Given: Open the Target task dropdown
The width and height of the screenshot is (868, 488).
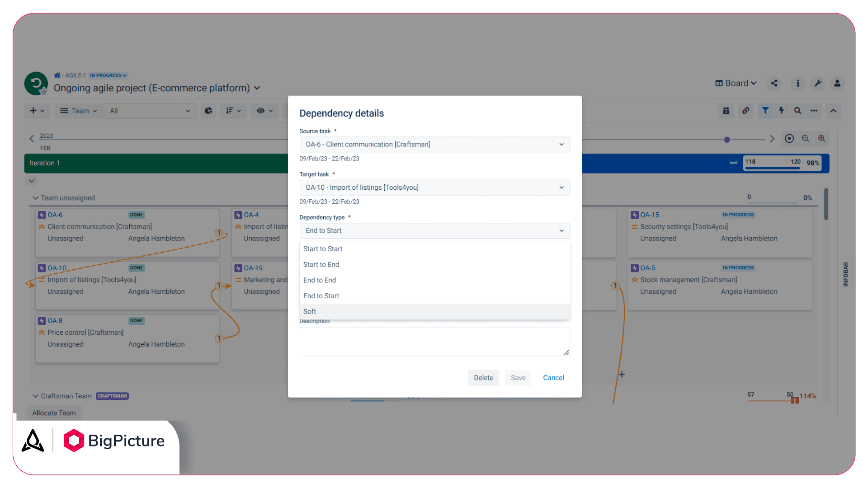Looking at the screenshot, I should pos(434,188).
